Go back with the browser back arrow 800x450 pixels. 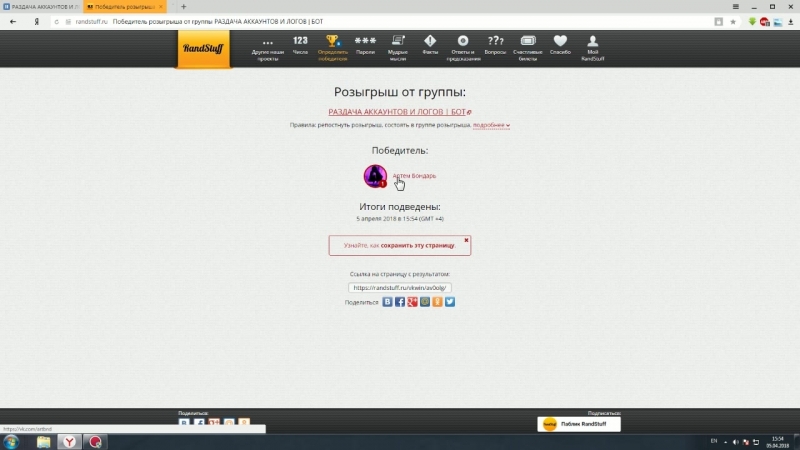13,21
